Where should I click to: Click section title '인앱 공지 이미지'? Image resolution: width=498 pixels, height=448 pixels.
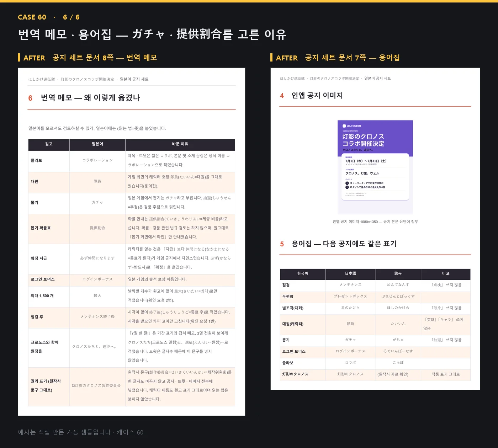tap(317, 95)
